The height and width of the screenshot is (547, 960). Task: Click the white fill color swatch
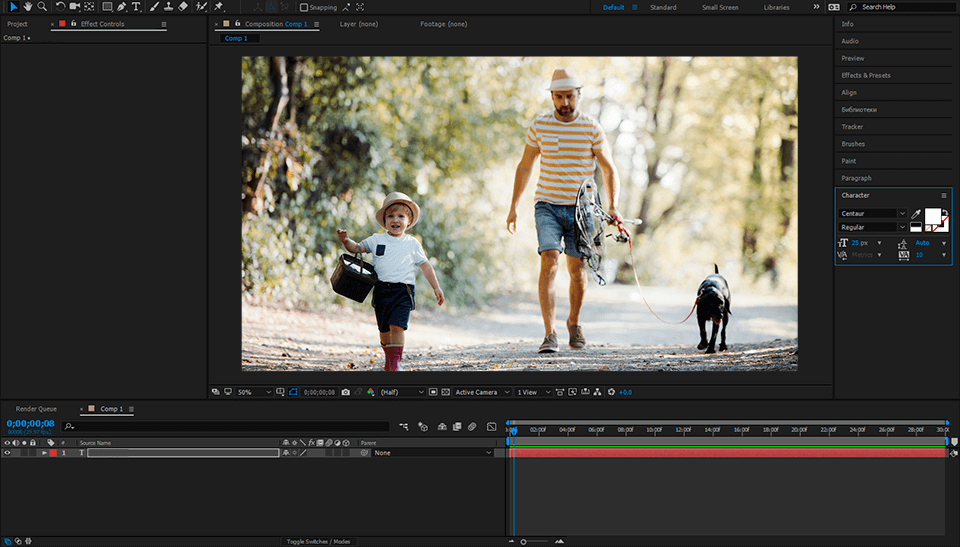tap(932, 216)
